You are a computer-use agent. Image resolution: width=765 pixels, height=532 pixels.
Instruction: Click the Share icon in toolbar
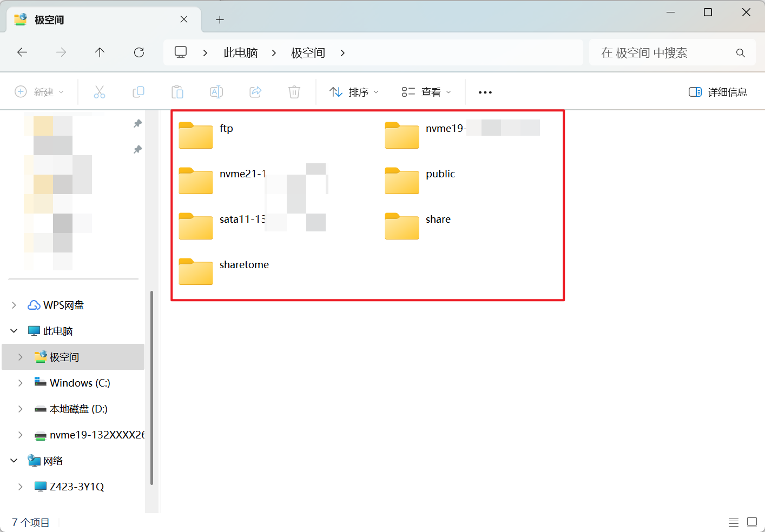(255, 92)
